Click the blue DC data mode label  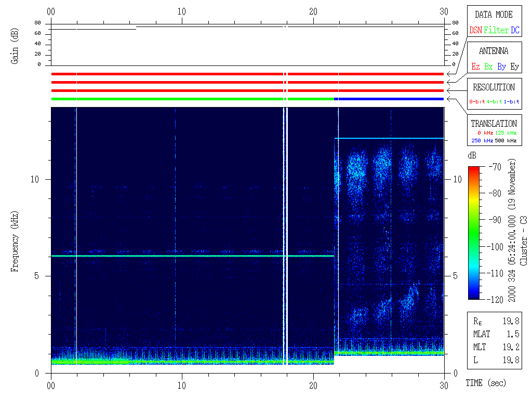(x=515, y=31)
